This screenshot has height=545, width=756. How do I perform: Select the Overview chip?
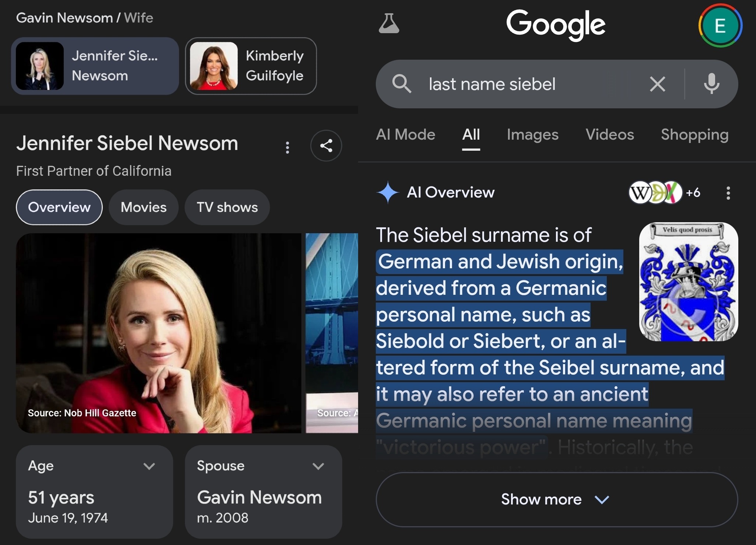click(59, 207)
